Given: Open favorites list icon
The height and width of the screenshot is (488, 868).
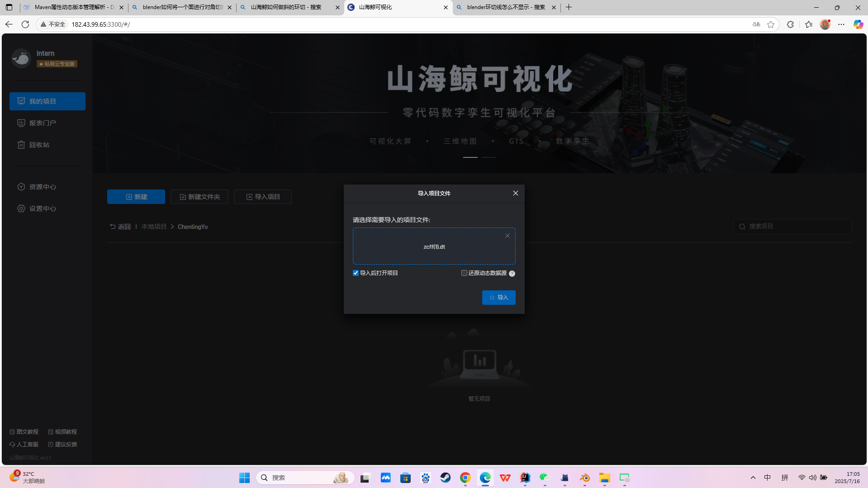Looking at the screenshot, I should pyautogui.click(x=809, y=24).
